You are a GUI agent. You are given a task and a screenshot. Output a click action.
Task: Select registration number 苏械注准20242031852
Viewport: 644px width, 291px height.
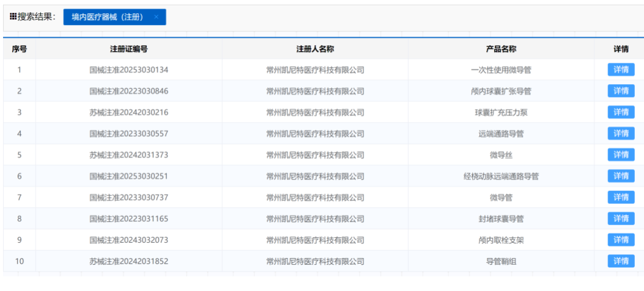129,261
